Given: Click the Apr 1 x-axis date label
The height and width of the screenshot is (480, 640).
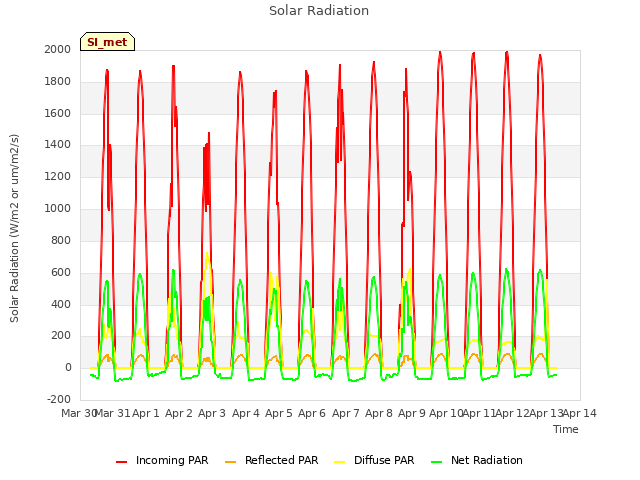Looking at the screenshot, I should (146, 413).
